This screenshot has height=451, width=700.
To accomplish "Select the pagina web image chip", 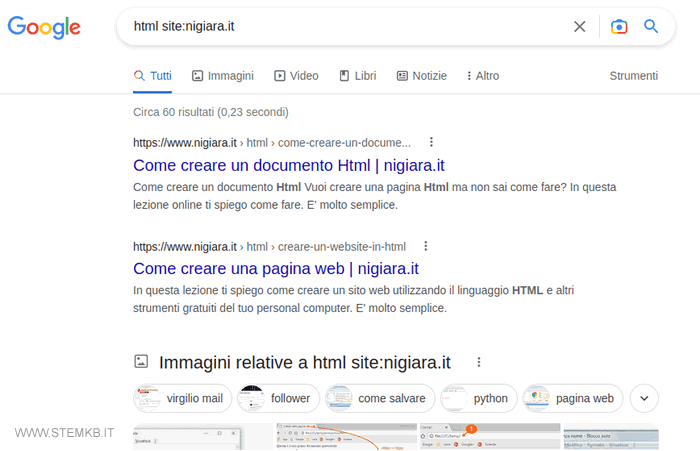I will [x=573, y=398].
